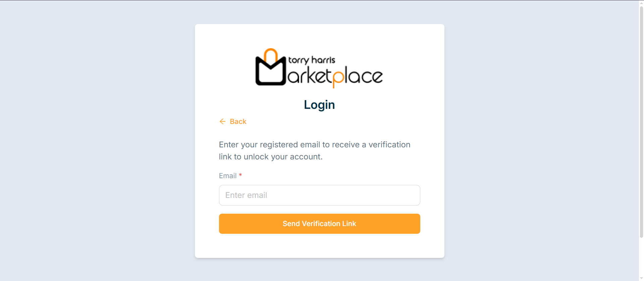Click the Send Verification Link button
The width and height of the screenshot is (644, 281).
319,224
